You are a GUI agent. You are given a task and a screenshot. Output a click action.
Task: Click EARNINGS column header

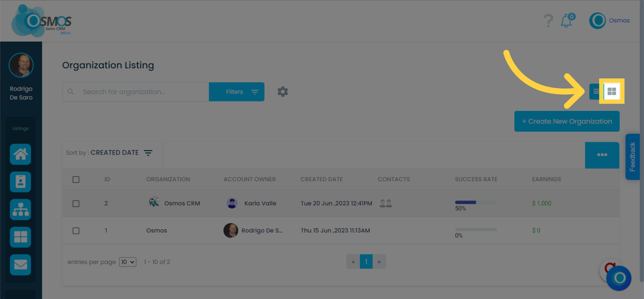(x=546, y=179)
